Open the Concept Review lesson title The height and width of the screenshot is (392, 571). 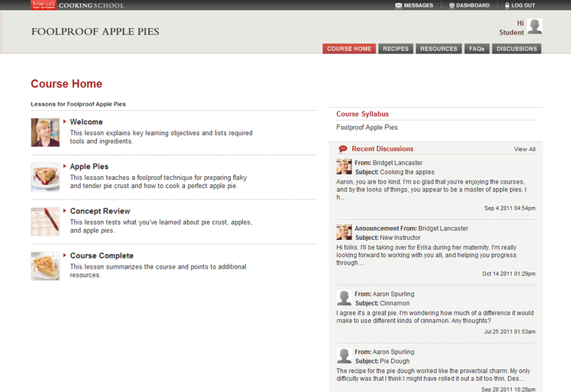[x=100, y=211]
